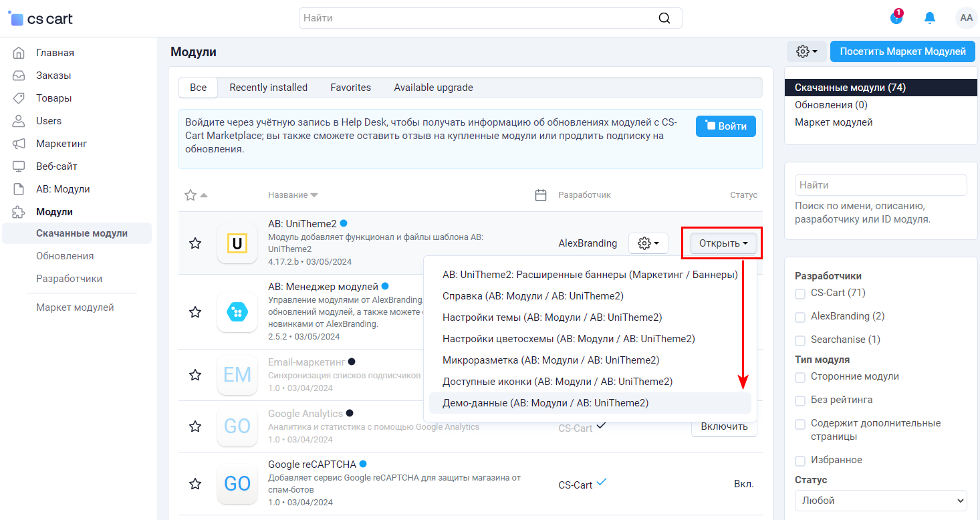Star the Email-маркетинг add-on
Viewport: 980px width, 520px height.
(195, 375)
